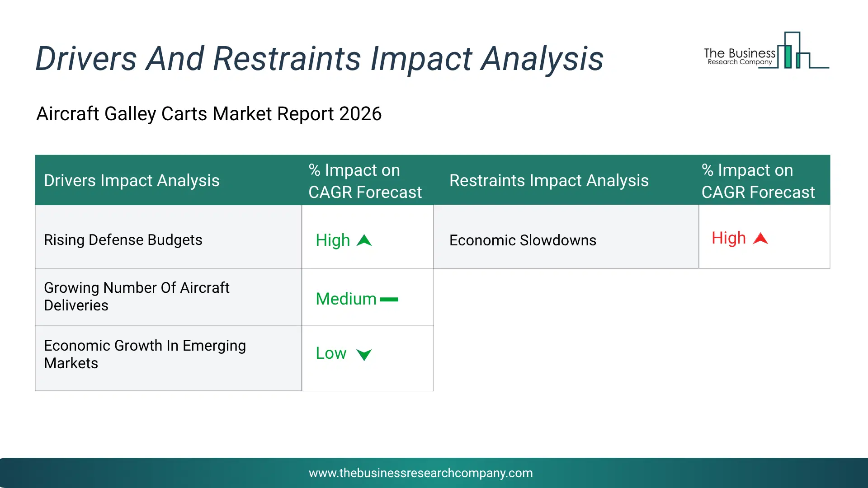868x488 pixels.
Task: Select the 'Rising Defense Budgets' cell
Action: coord(168,237)
